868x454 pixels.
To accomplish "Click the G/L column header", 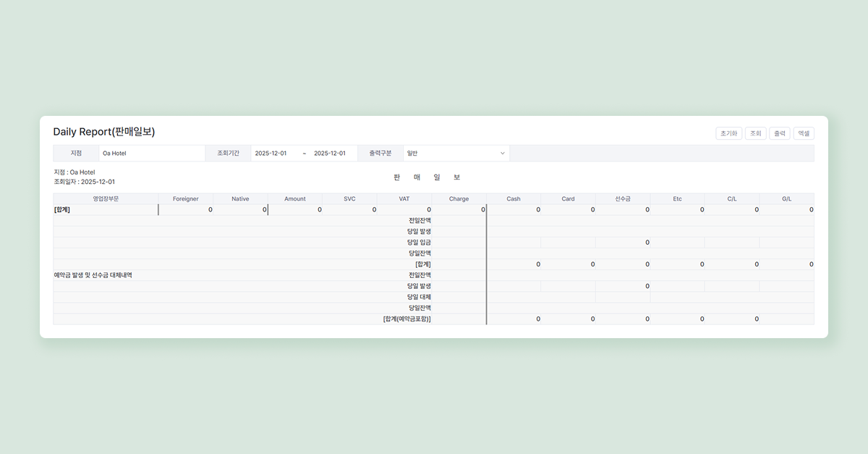I will 787,198.
